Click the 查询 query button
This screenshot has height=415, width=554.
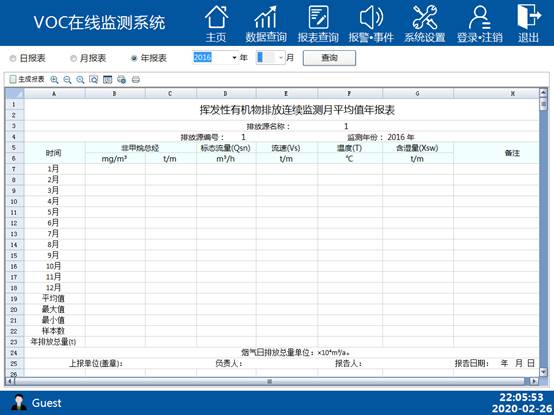coord(329,58)
